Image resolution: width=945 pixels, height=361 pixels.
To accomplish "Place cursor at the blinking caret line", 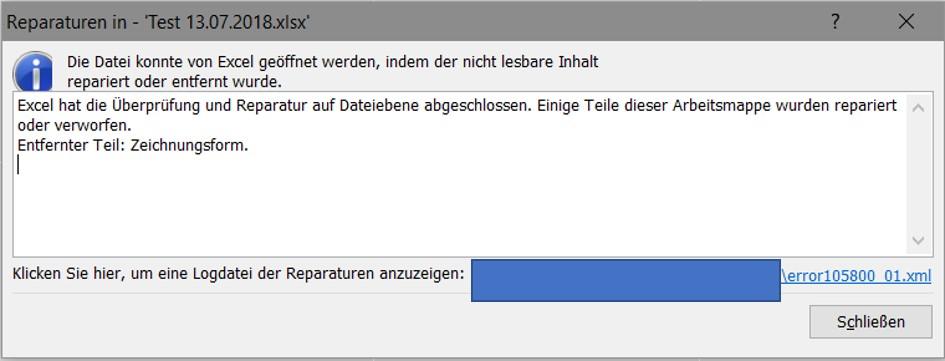I will [x=19, y=165].
